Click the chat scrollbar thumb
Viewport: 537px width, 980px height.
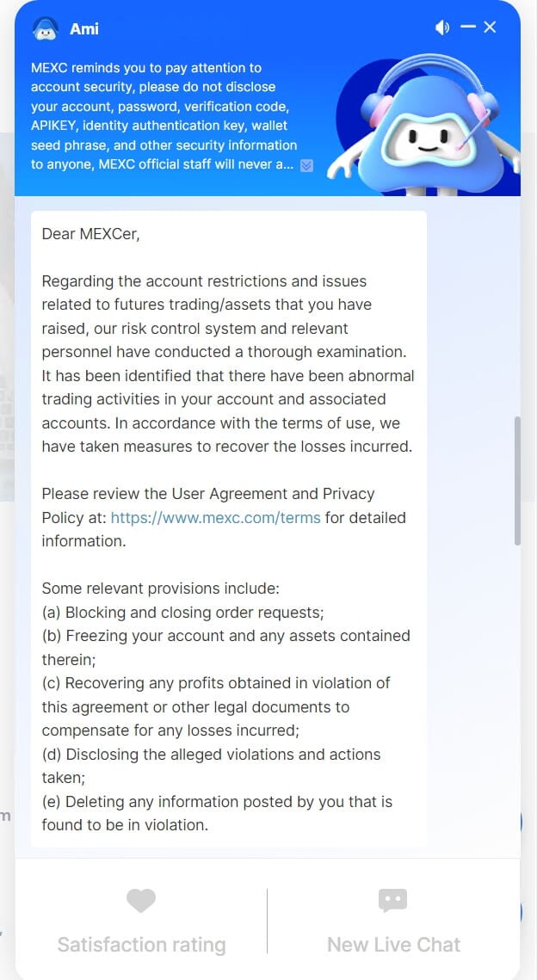[x=516, y=480]
